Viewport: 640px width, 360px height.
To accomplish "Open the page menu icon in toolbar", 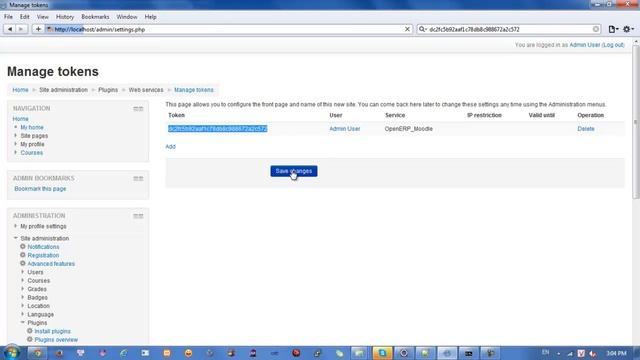I will 613,29.
